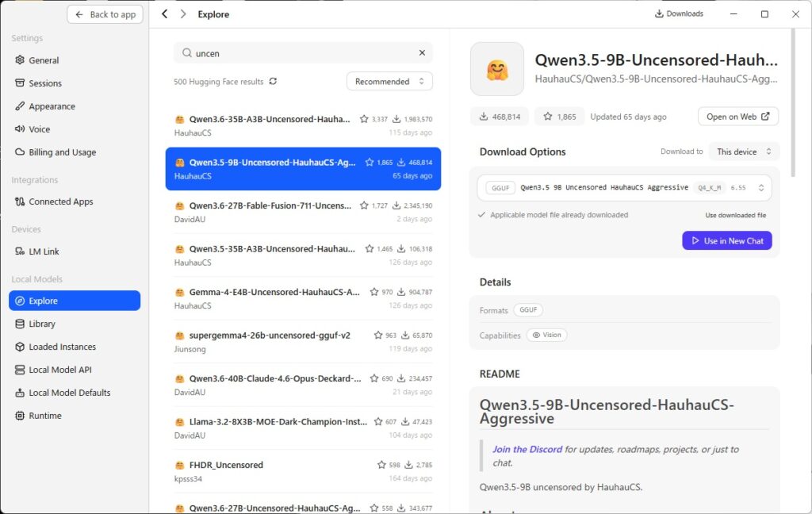812x514 pixels.
Task: Open the Library section
Action: click(75, 324)
